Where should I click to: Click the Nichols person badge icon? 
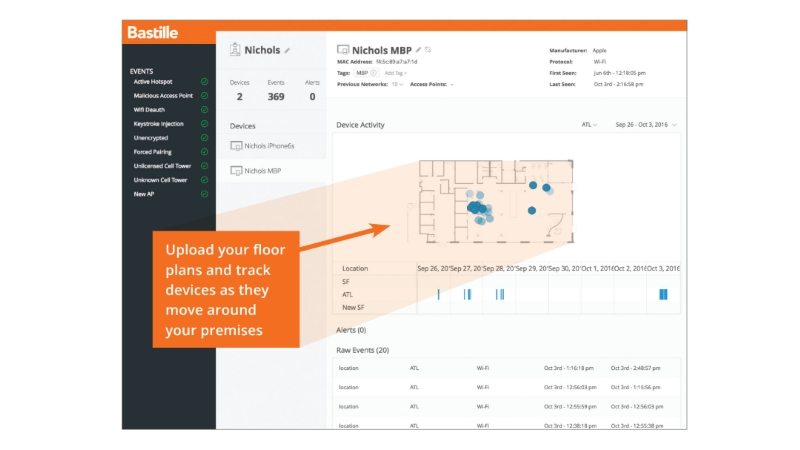(235, 49)
